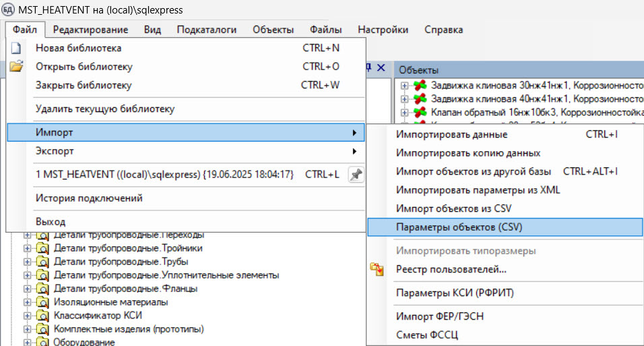Choose Новая библиотека from the menu

(x=186, y=48)
